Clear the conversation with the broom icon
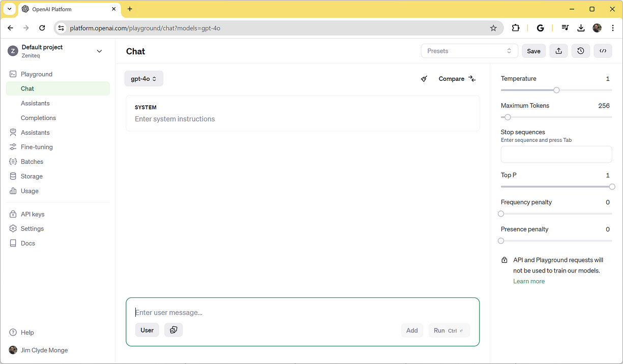This screenshot has width=623, height=364. pyautogui.click(x=424, y=79)
